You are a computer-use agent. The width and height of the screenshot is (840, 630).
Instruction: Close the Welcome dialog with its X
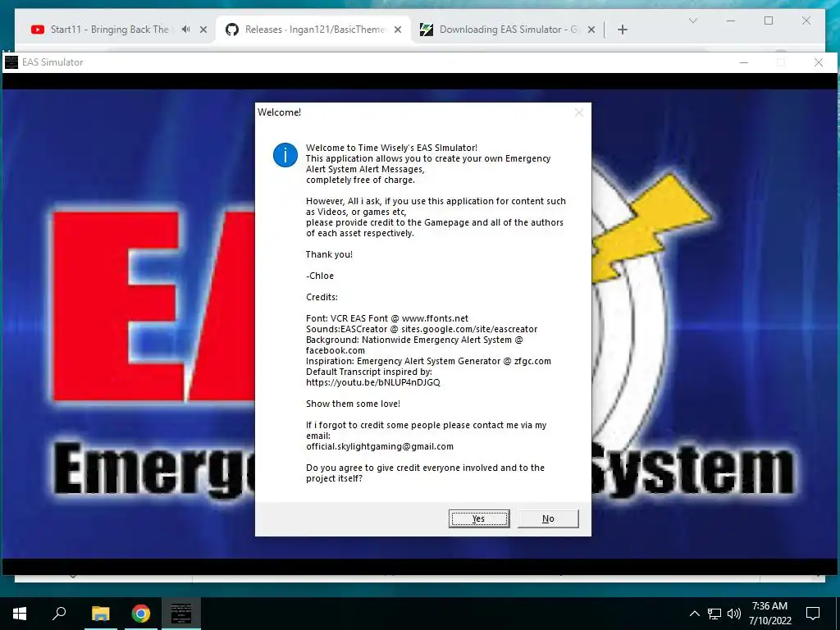click(578, 112)
